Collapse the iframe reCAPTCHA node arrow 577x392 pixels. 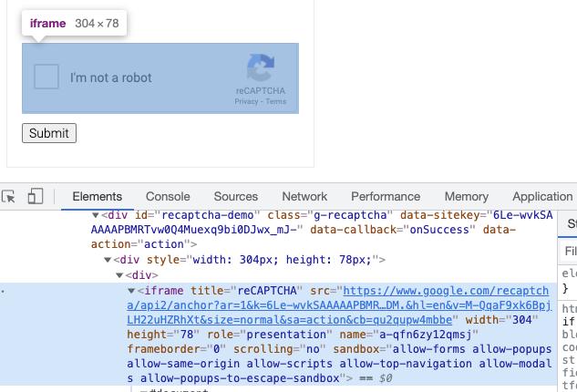point(131,291)
